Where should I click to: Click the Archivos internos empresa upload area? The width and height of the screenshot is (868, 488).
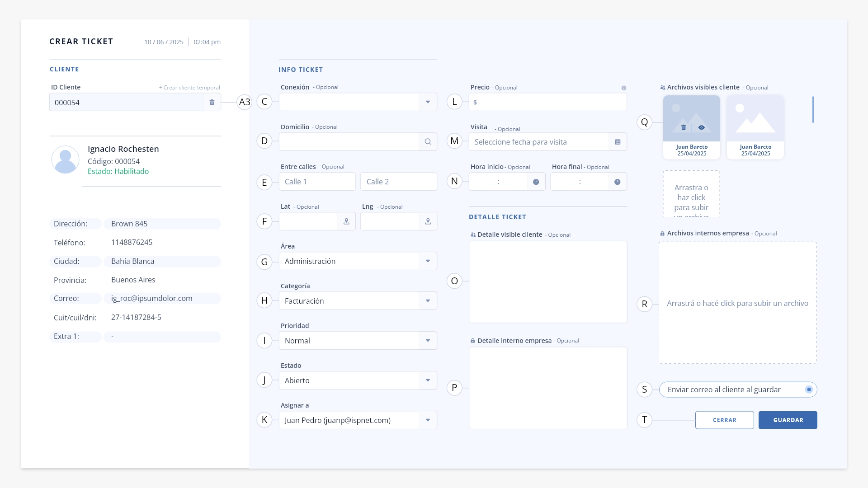738,303
